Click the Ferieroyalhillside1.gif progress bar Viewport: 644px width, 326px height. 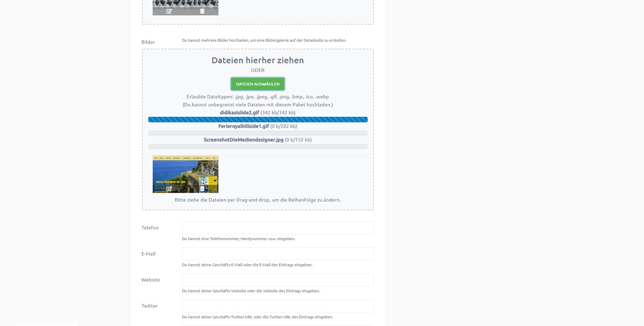point(258,133)
